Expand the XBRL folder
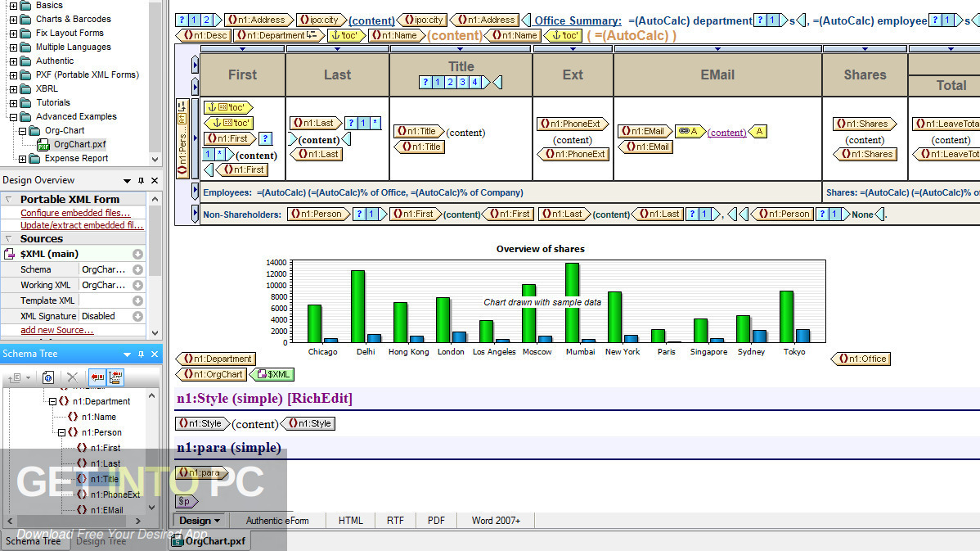Image resolution: width=980 pixels, height=551 pixels. [13, 88]
